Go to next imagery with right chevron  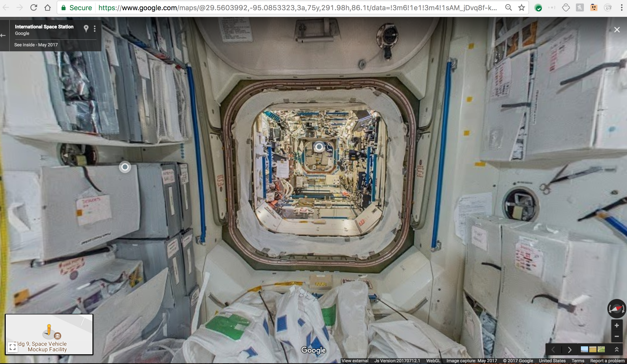(x=570, y=350)
